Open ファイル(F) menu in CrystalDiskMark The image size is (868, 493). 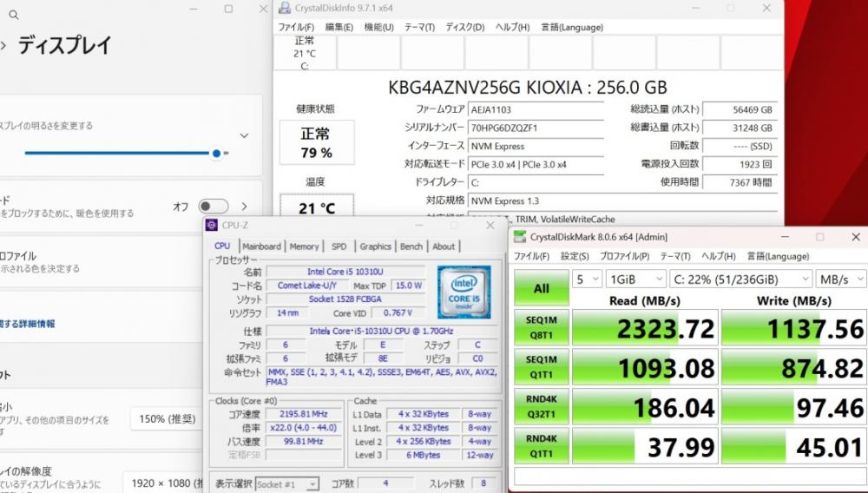tap(531, 256)
